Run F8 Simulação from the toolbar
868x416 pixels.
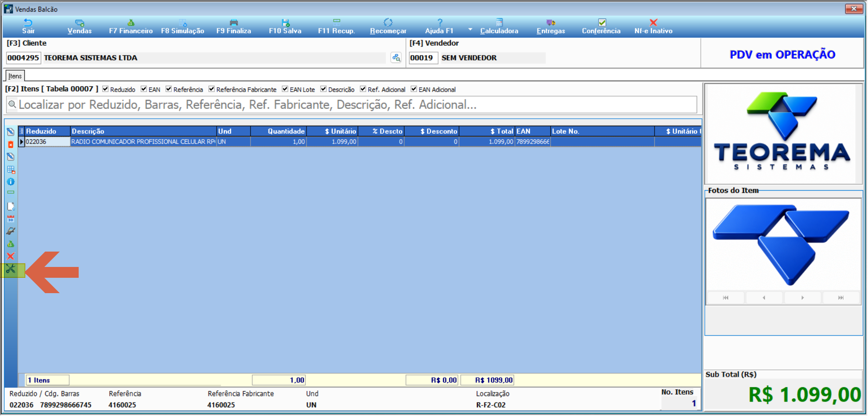coord(183,27)
